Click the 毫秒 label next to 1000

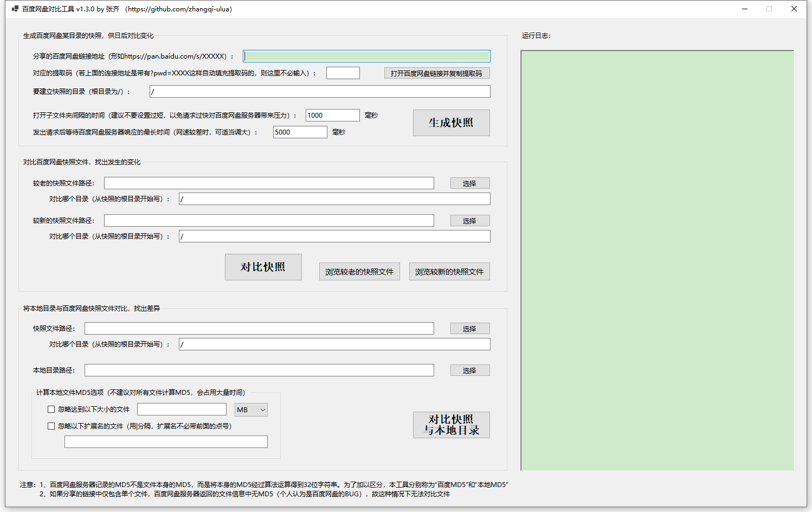coord(371,116)
